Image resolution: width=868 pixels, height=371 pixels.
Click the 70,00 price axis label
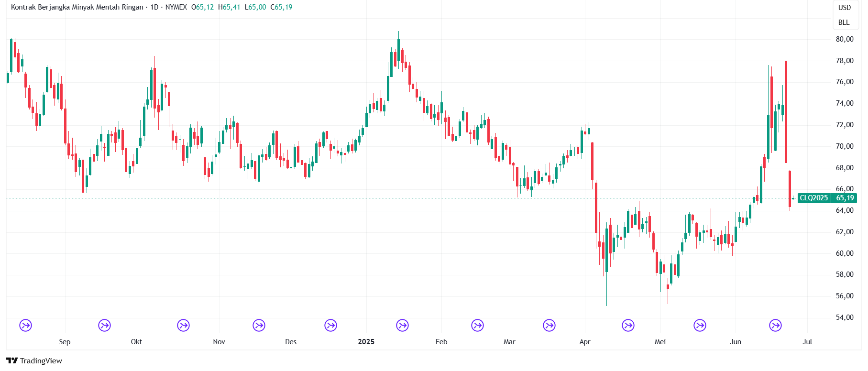tap(845, 146)
